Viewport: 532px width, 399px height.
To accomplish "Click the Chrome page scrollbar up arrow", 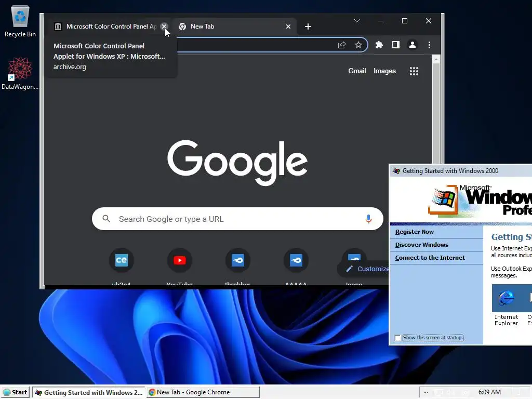I will coord(436,59).
